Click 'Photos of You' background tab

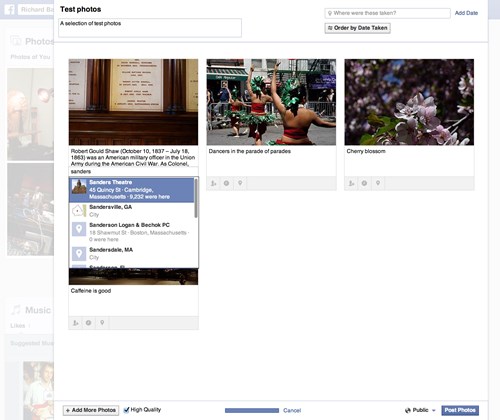point(30,57)
